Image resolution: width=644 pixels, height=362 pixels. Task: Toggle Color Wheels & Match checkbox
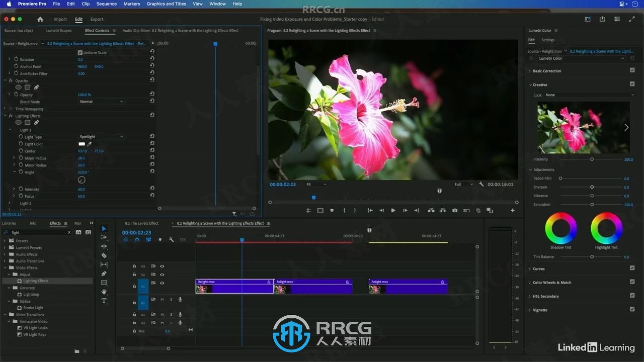(632, 282)
